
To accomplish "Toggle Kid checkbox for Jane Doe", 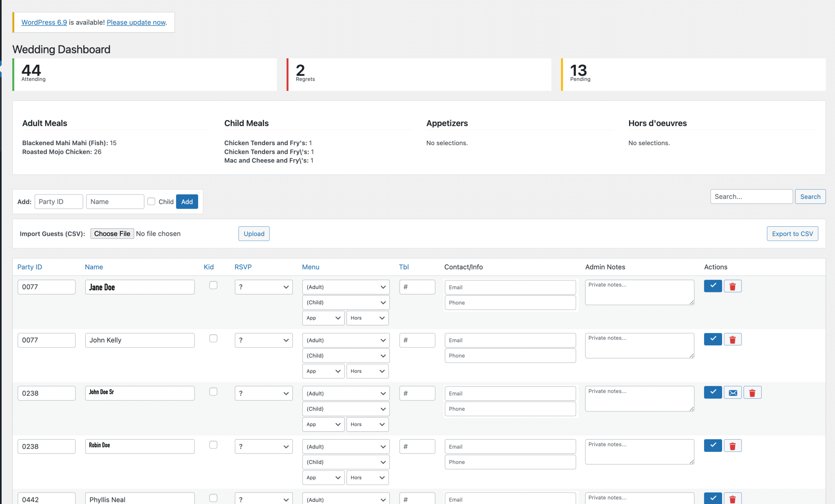I will pos(213,285).
